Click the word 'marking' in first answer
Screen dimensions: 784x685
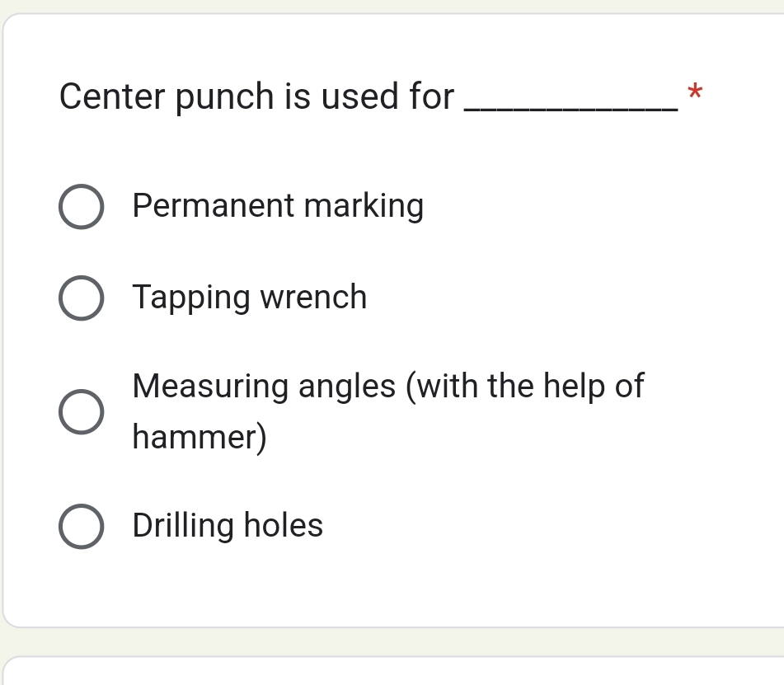coord(364,206)
